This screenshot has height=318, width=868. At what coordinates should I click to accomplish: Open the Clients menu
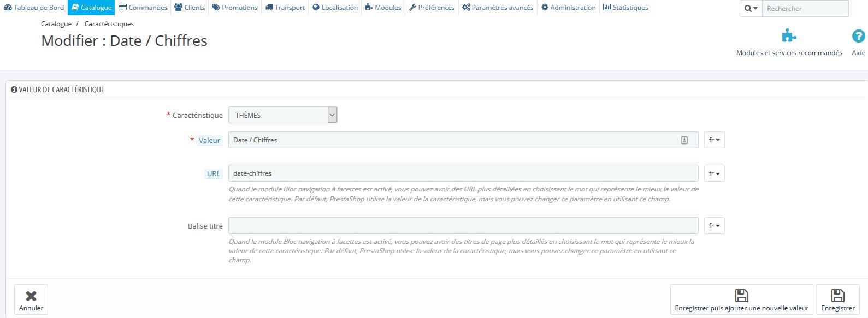pyautogui.click(x=190, y=8)
